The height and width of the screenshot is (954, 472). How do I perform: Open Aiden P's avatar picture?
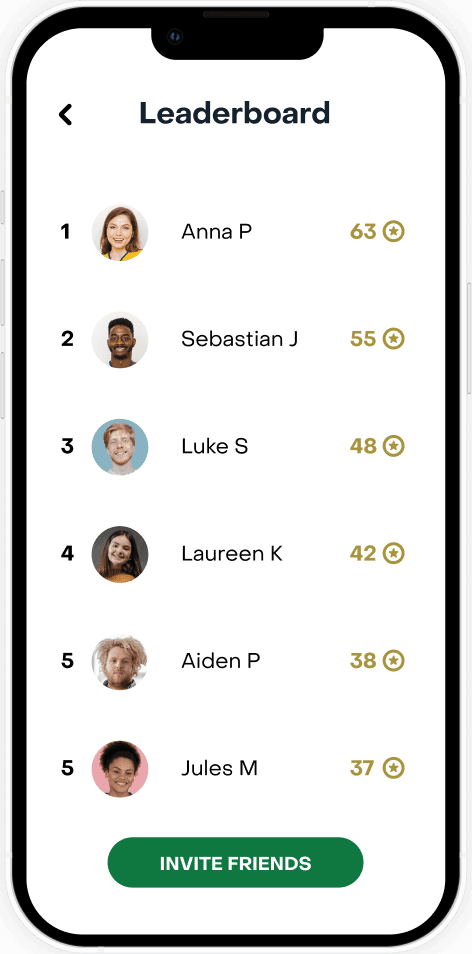pos(120,661)
